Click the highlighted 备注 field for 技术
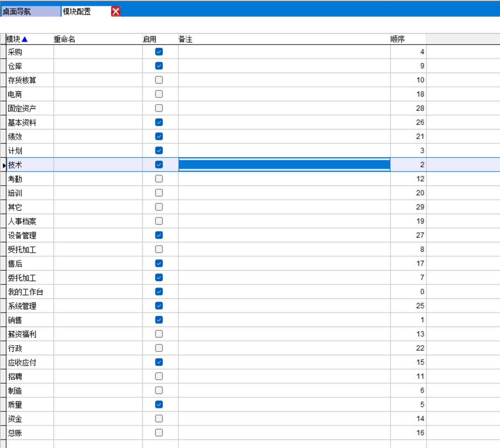The width and height of the screenshot is (500, 448). click(284, 165)
